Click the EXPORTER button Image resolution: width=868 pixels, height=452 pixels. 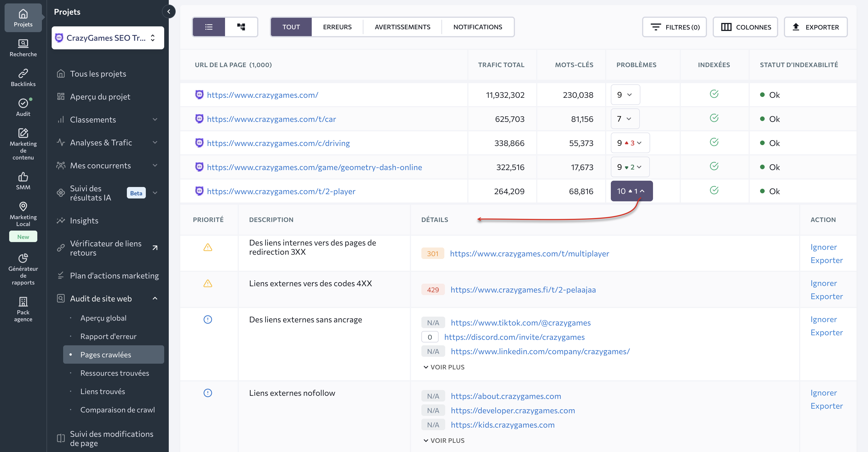click(815, 27)
